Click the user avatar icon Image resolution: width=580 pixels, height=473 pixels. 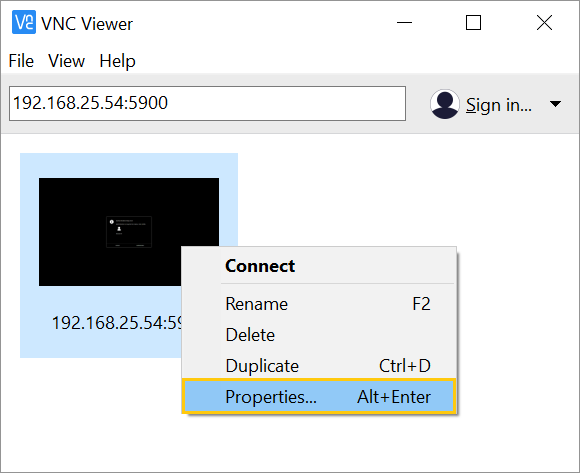click(x=445, y=104)
